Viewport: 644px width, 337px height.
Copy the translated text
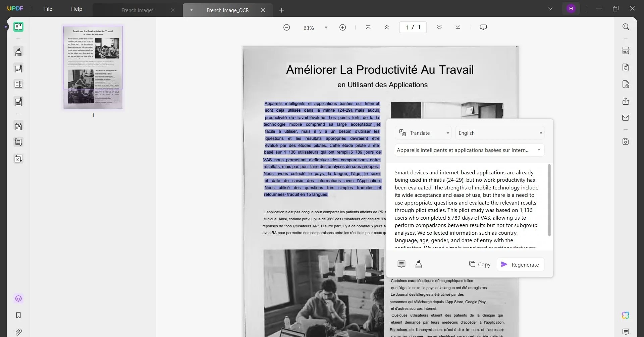pyautogui.click(x=480, y=264)
